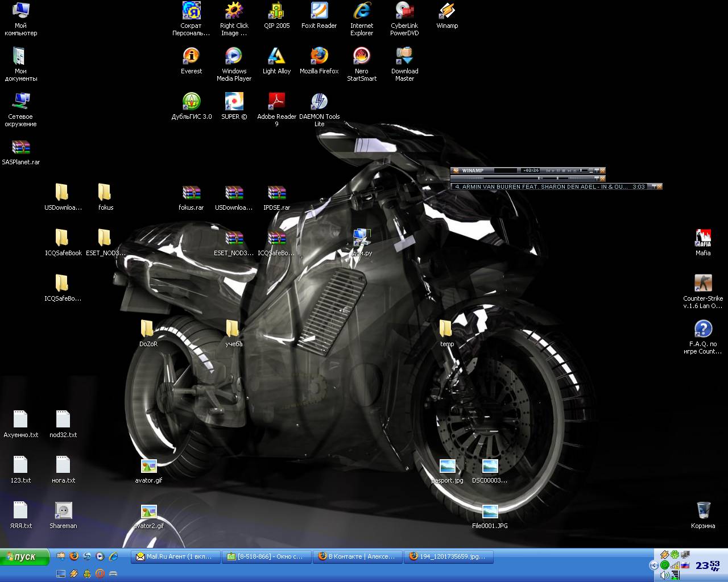This screenshot has width=728, height=582.
Task: Open the Пуск start menu
Action: point(24,557)
